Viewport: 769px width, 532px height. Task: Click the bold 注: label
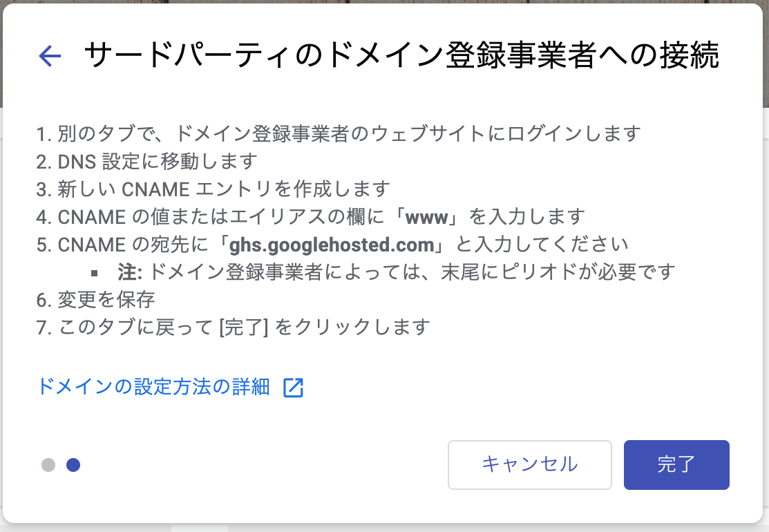[x=130, y=272]
